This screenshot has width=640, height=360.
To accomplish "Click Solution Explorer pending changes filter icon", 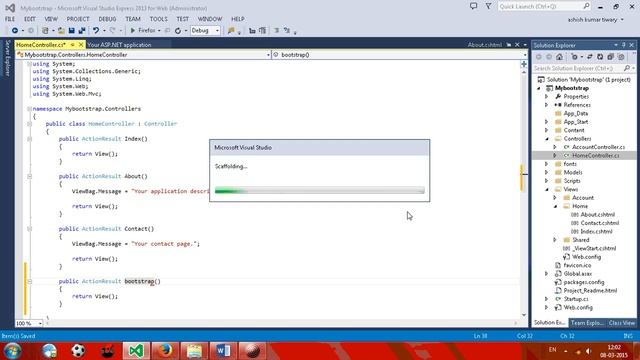I will [575, 57].
